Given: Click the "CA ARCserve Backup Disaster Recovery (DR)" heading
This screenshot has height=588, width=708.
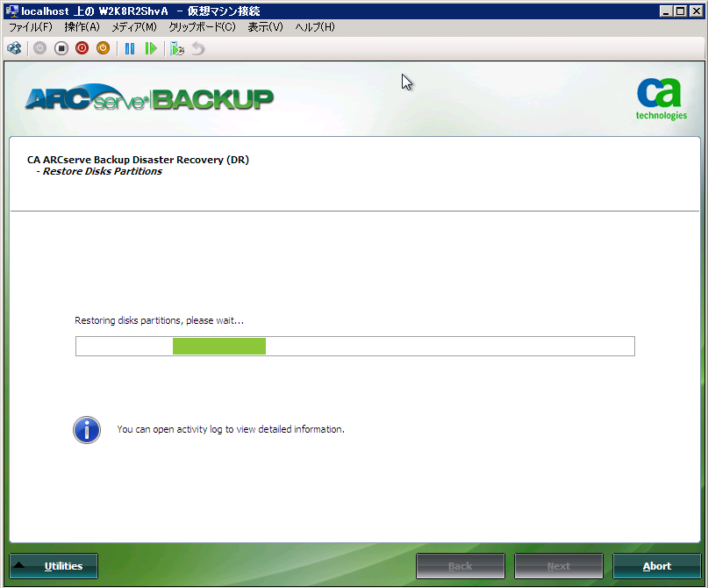Looking at the screenshot, I should (138, 160).
